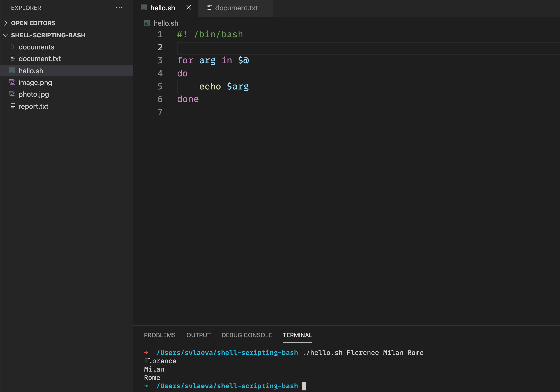This screenshot has width=560, height=392.
Task: Click the report.txt file icon
Action: tap(13, 106)
